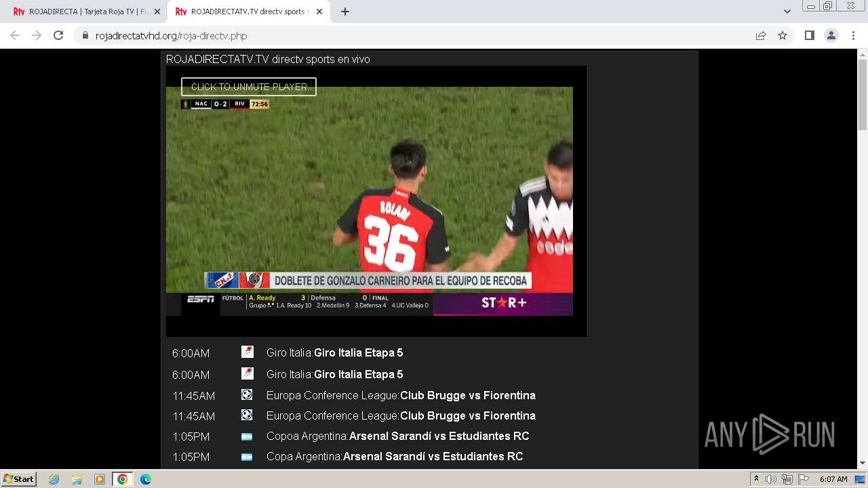Share this page icon
Image resolution: width=868 pixels, height=488 pixels.
761,35
